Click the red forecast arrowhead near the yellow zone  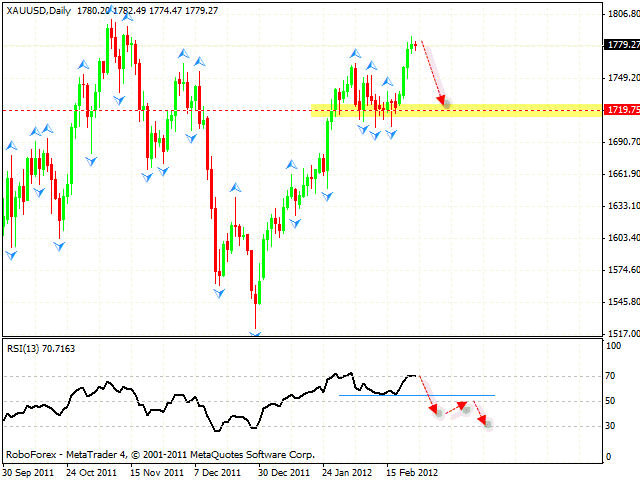pos(442,100)
